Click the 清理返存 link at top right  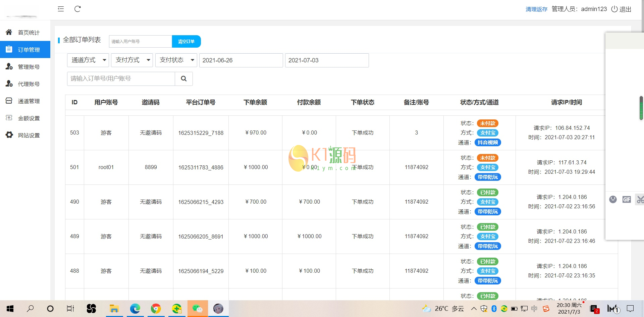[536, 9]
